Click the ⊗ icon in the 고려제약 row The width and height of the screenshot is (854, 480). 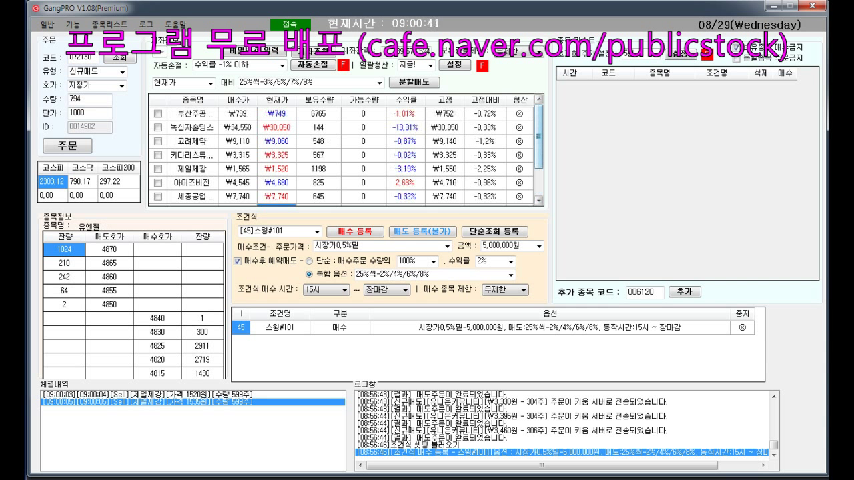(x=519, y=141)
